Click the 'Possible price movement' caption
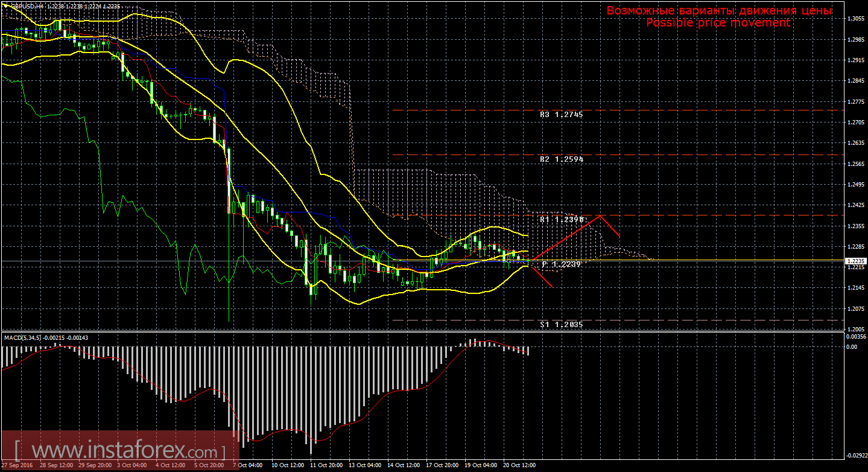The width and height of the screenshot is (868, 472). (x=718, y=23)
